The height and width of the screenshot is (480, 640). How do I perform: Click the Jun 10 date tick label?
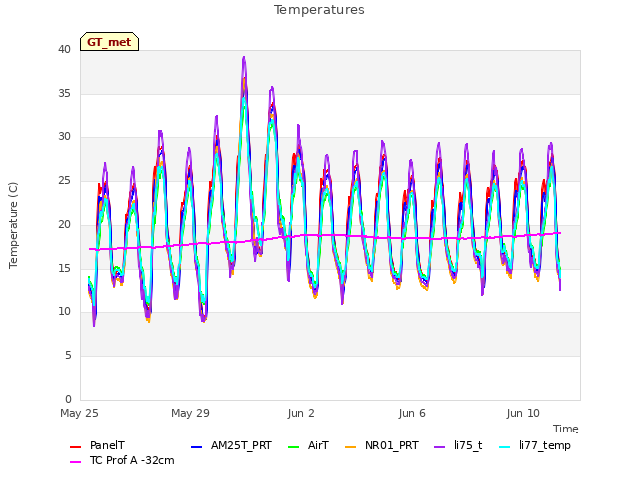pos(523,413)
